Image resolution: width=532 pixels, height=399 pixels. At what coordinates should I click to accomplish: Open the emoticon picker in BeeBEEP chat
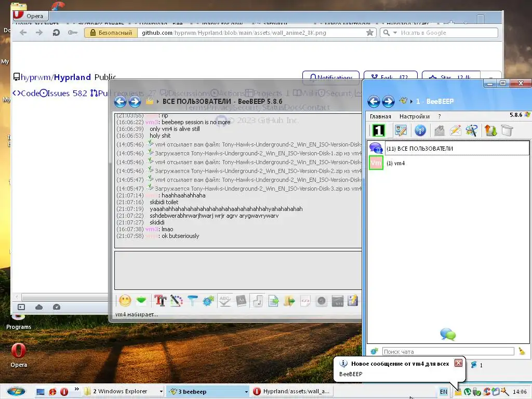(x=125, y=301)
